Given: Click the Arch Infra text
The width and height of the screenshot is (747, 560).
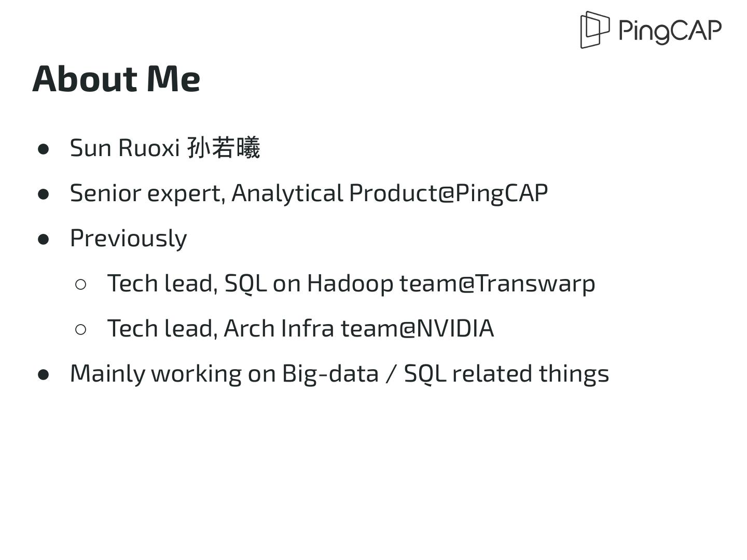Looking at the screenshot, I should 279,328.
